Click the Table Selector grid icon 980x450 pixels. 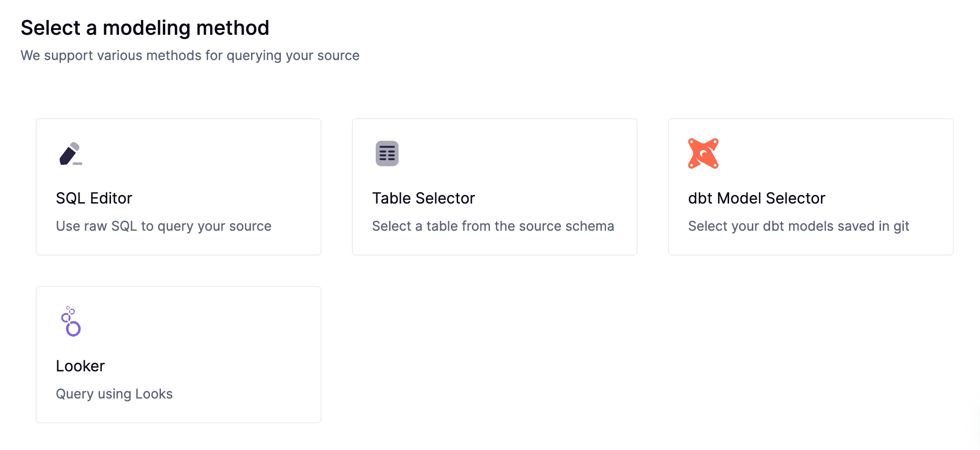(x=387, y=153)
